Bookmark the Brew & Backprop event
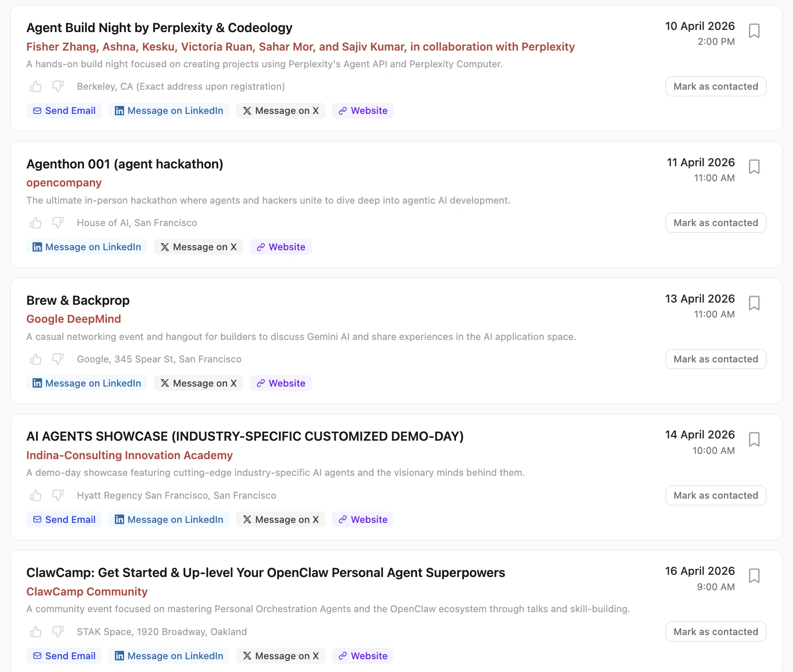Viewport: 793px width, 672px height. coord(754,303)
